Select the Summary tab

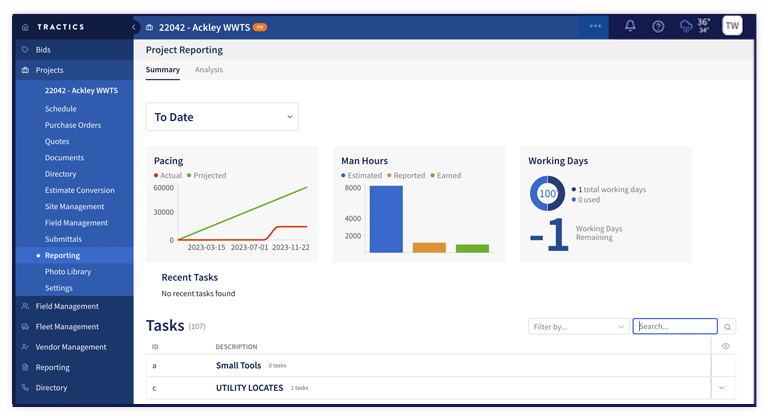click(x=163, y=70)
